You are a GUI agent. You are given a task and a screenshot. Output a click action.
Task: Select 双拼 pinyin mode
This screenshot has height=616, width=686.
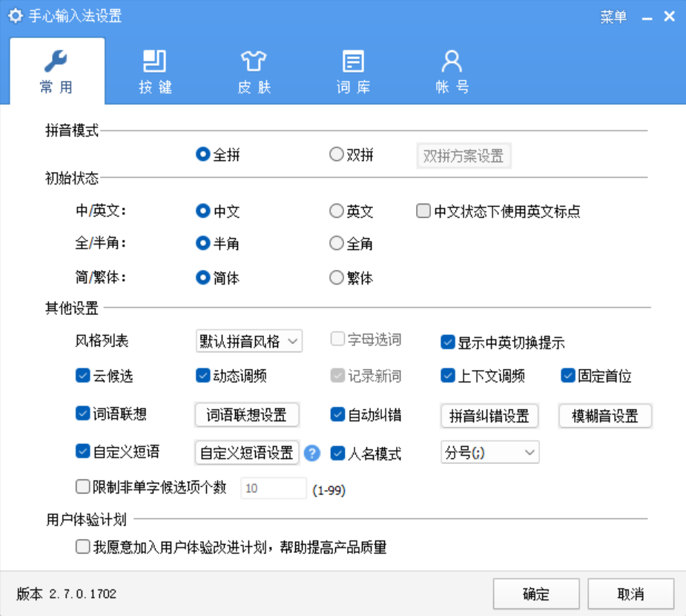(352, 155)
